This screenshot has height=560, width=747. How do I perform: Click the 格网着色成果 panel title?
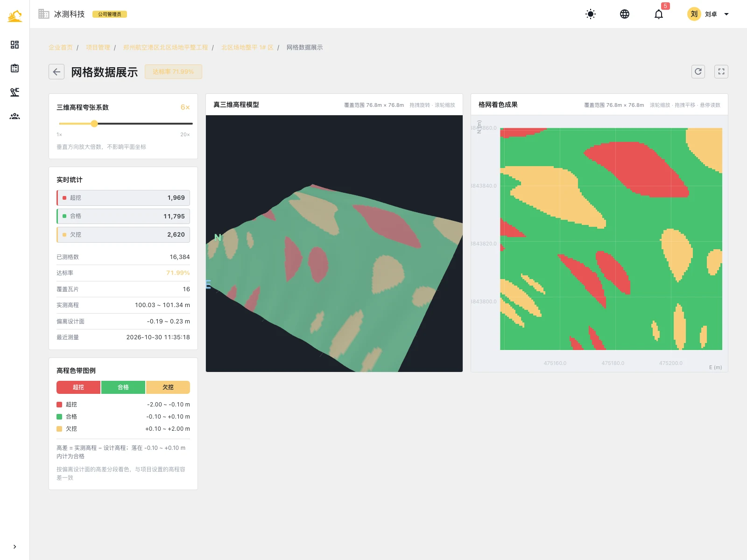pyautogui.click(x=498, y=105)
